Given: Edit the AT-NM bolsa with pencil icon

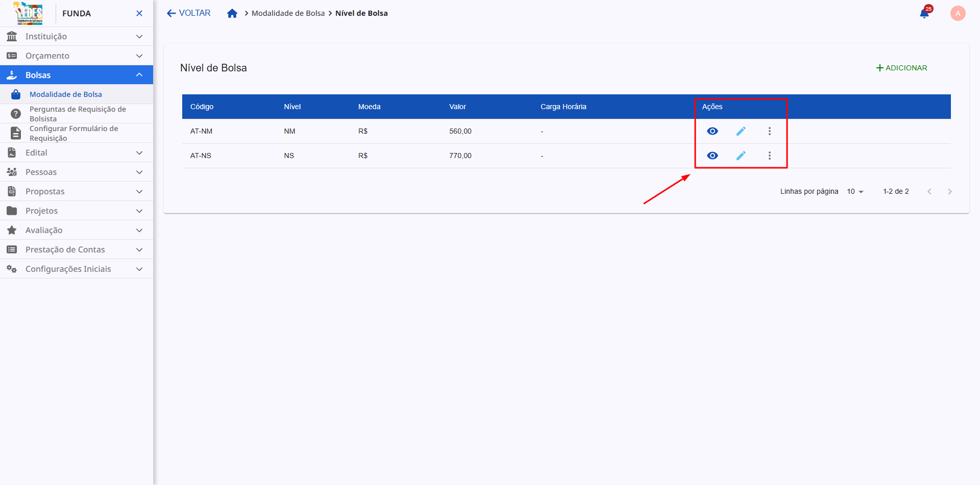Looking at the screenshot, I should pyautogui.click(x=741, y=131).
